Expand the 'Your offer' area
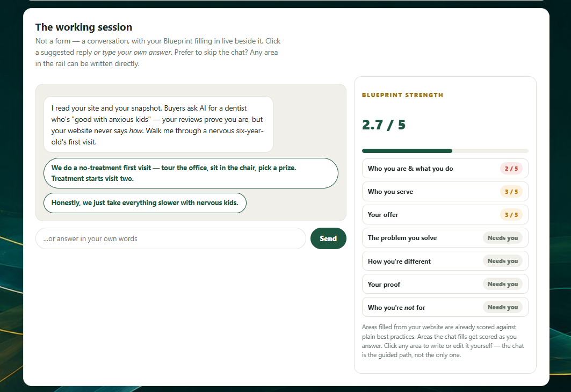The height and width of the screenshot is (392, 571). [445, 215]
